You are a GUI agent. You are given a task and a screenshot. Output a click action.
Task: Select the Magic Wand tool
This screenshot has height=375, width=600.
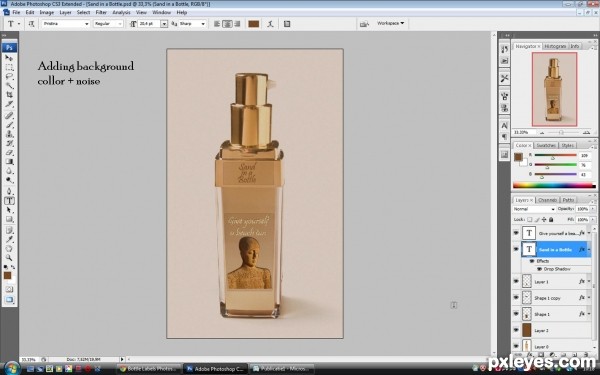pos(9,86)
